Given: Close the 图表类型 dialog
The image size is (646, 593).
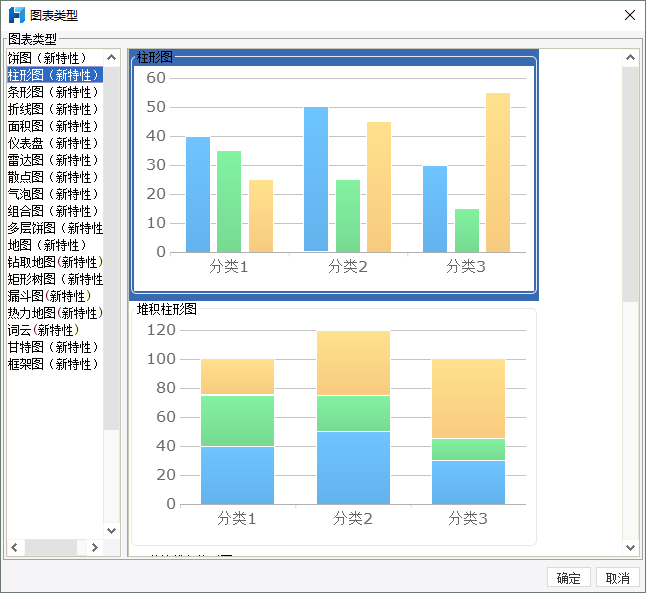Looking at the screenshot, I should click(630, 15).
